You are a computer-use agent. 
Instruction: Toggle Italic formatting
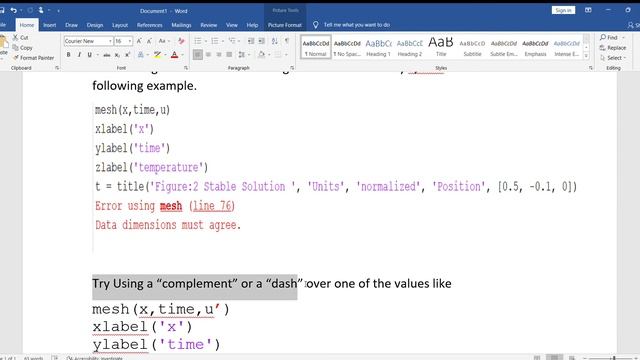click(x=79, y=55)
